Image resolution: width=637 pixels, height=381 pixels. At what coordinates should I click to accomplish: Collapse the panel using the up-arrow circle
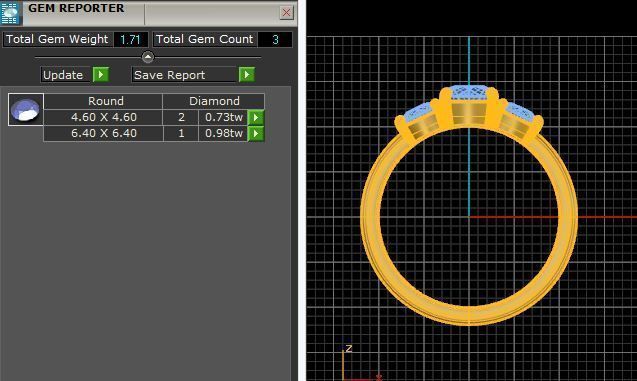(148, 57)
